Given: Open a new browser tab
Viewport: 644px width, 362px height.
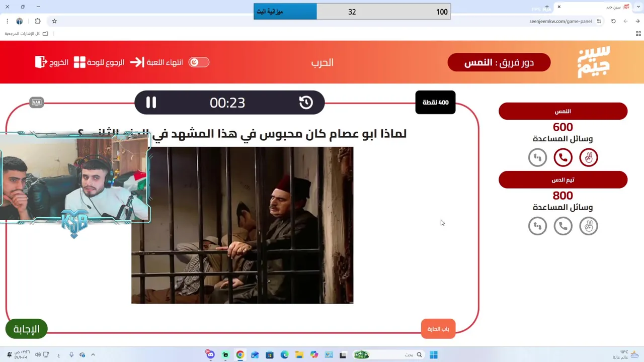Looking at the screenshot, I should tap(547, 7).
